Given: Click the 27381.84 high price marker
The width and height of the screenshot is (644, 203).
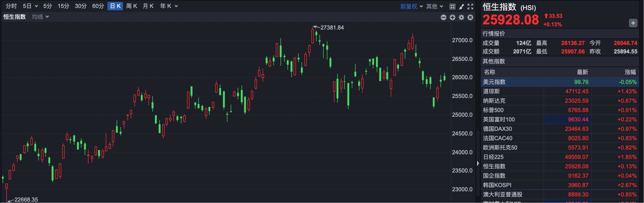Looking at the screenshot, I should pos(332,27).
